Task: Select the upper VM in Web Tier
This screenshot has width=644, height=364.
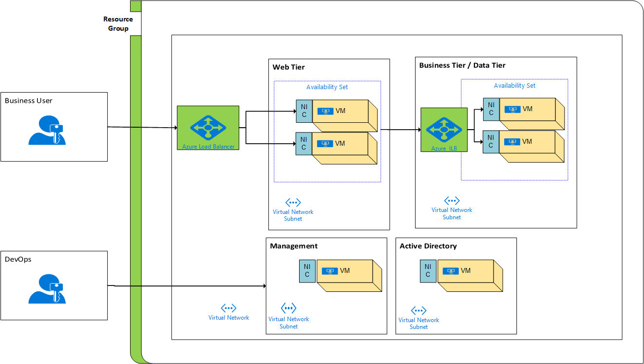Action: click(x=345, y=115)
